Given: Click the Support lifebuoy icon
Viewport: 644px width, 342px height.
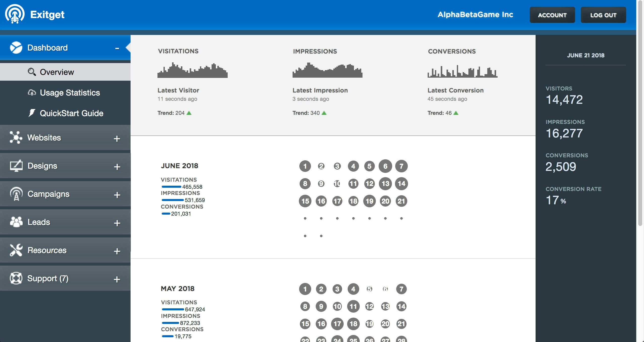Looking at the screenshot, I should [x=16, y=278].
